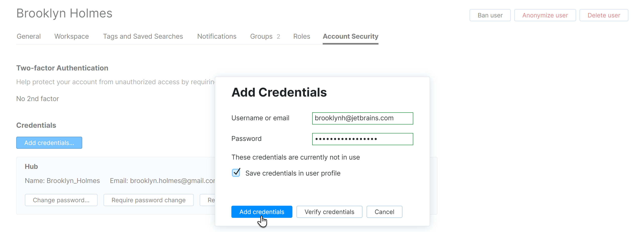Cancel the Add Credentials dialog
Screen dimensions: 644x232
(384, 212)
